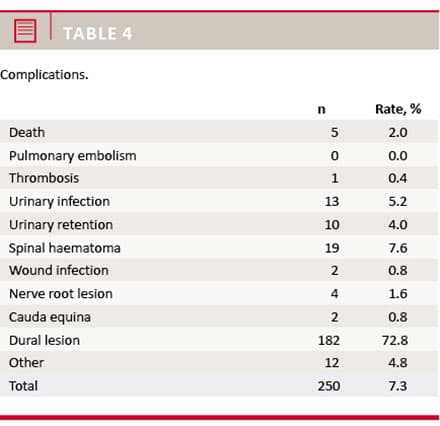Select the Urinary retention row label
This screenshot has width=440, height=426.
[61, 225]
